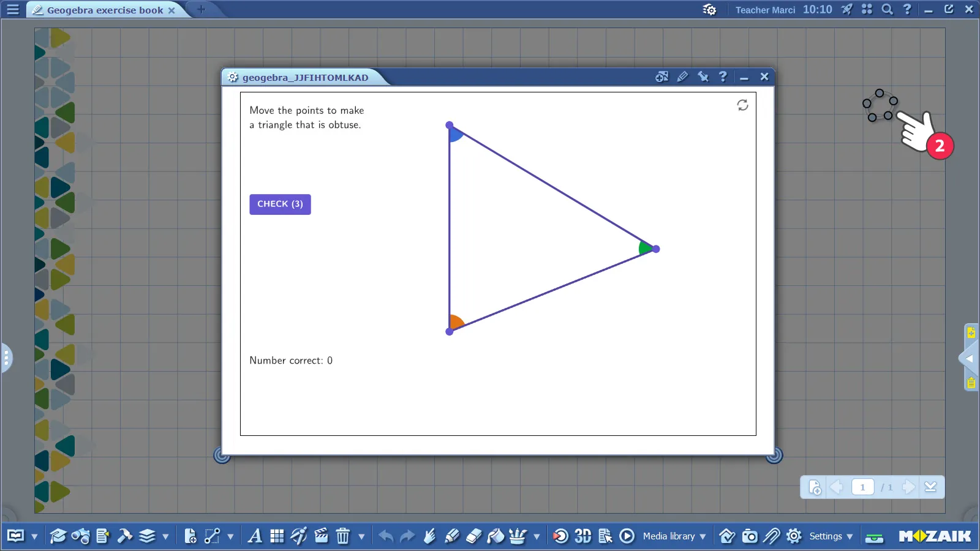Click the camera screenshot icon

coord(750,536)
